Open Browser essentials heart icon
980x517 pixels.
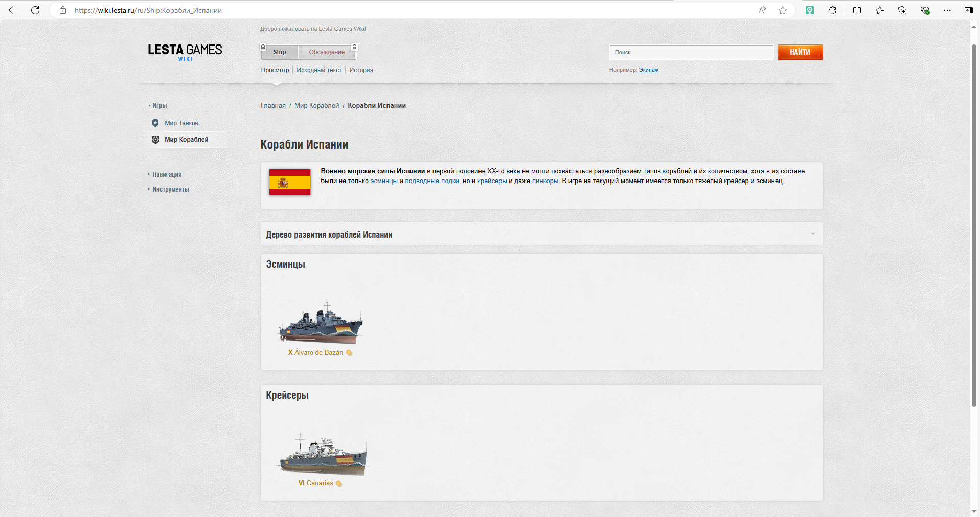pos(925,10)
